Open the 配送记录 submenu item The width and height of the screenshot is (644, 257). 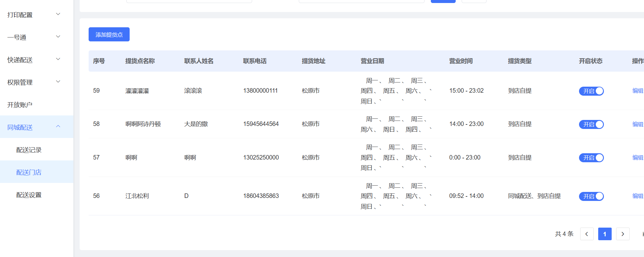(x=29, y=150)
